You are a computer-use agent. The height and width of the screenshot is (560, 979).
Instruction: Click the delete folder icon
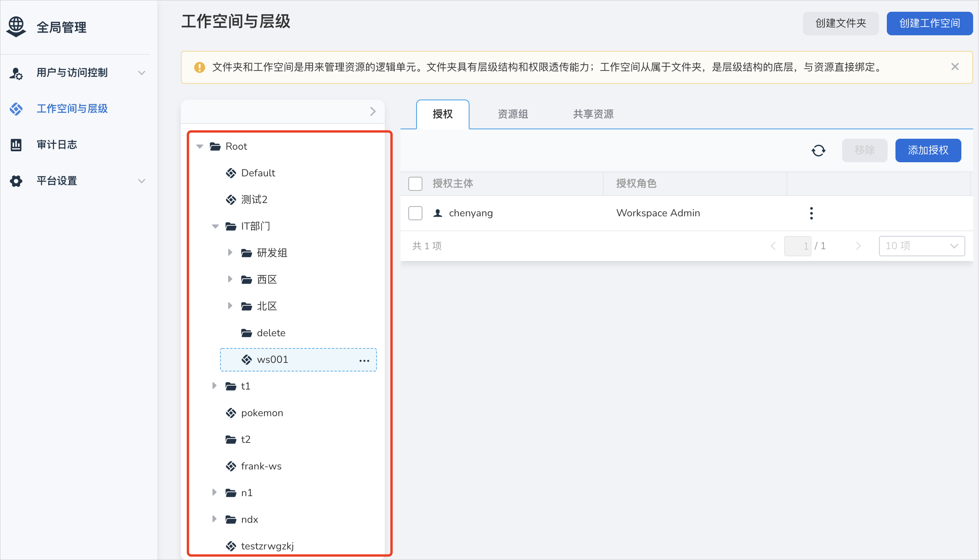(x=247, y=333)
